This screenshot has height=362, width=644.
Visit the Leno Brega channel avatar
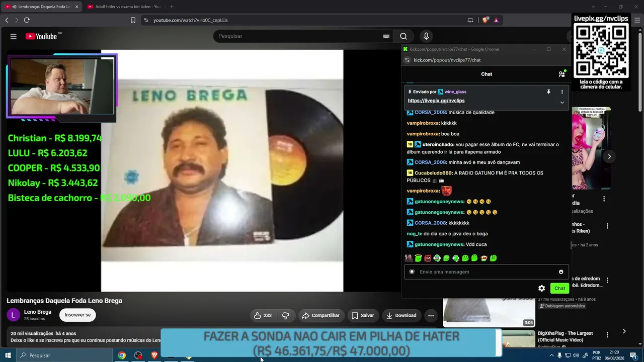(x=13, y=315)
